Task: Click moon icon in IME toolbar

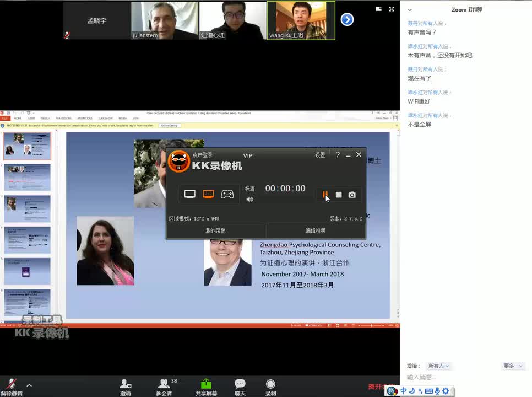Action: 412,391
